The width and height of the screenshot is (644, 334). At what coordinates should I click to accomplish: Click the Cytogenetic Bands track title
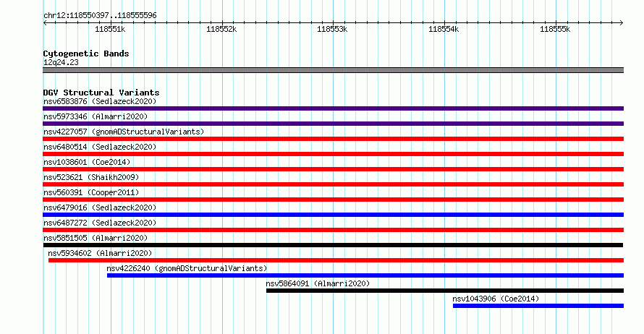tap(86, 53)
